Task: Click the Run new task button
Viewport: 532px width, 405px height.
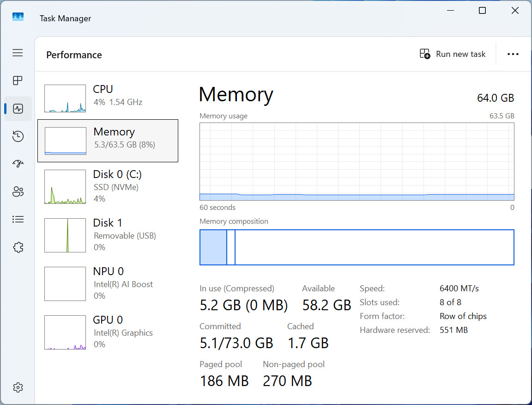Action: pos(453,54)
